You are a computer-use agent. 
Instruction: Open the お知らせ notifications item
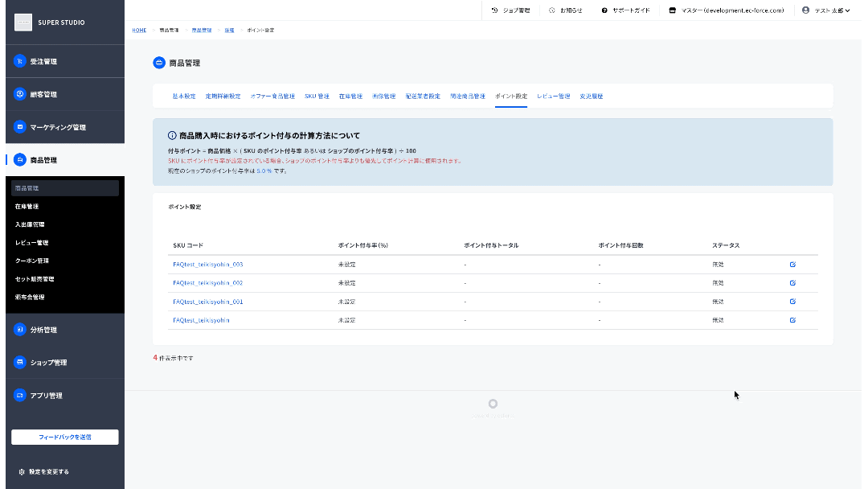[x=566, y=10]
